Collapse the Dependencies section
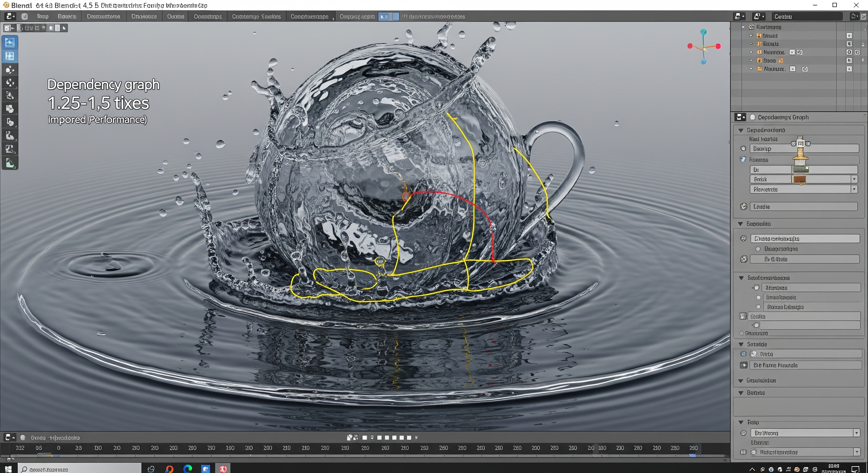Image resolution: width=868 pixels, height=473 pixels. click(741, 130)
